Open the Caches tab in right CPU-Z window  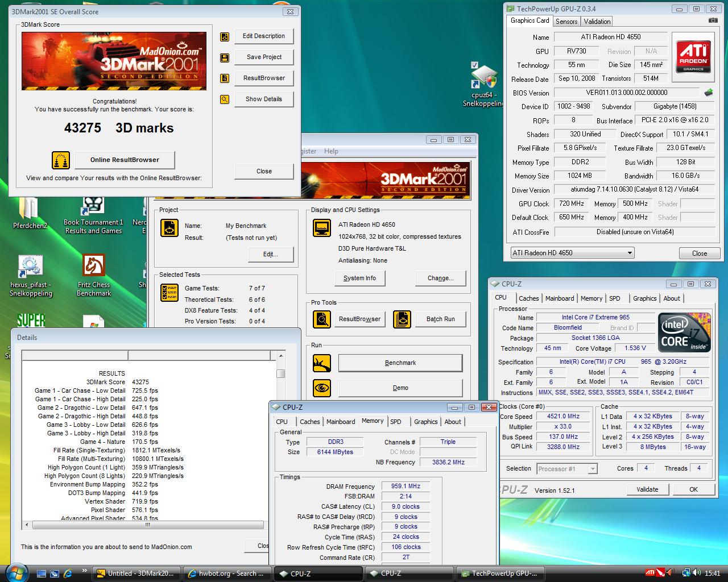coord(528,298)
